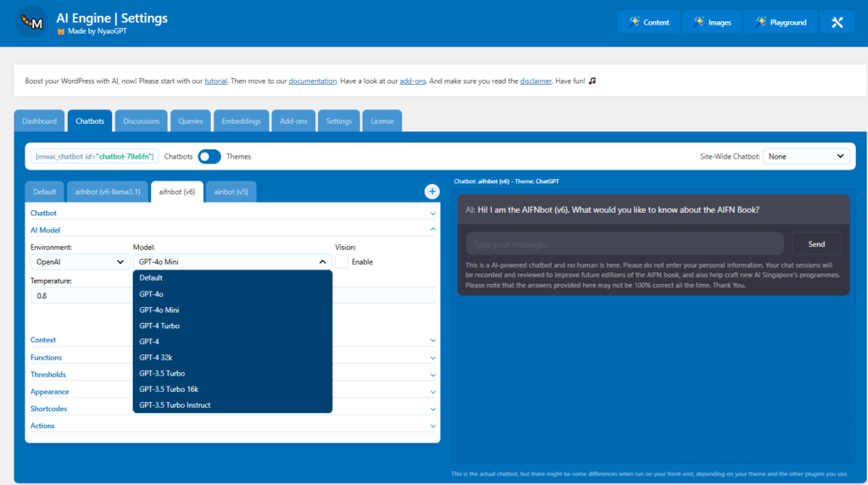Enable the Vision checkbox
This screenshot has width=868, height=485.
coord(342,262)
